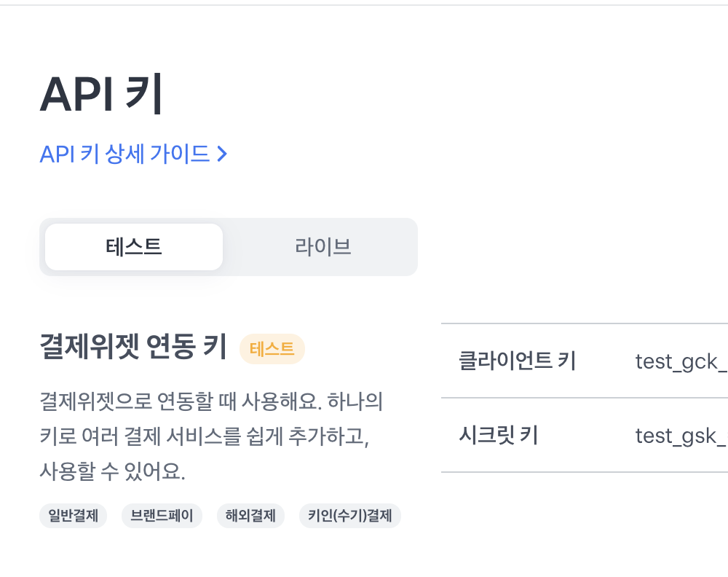Image resolution: width=728 pixels, height=577 pixels.
Task: Select the 일반결제 chip
Action: 73,516
